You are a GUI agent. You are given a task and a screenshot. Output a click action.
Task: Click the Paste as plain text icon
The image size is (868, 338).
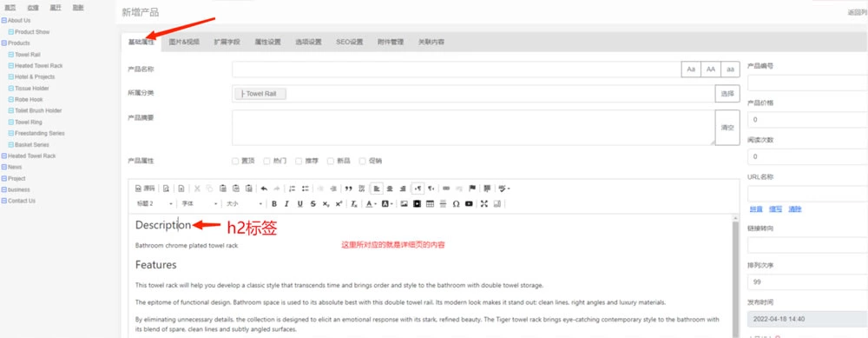tap(236, 189)
